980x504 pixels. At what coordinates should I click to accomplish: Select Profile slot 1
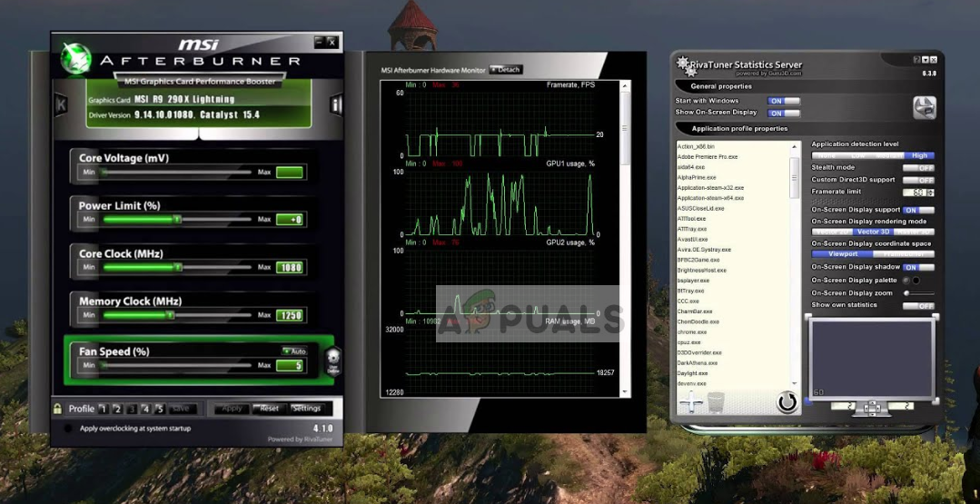pos(104,409)
